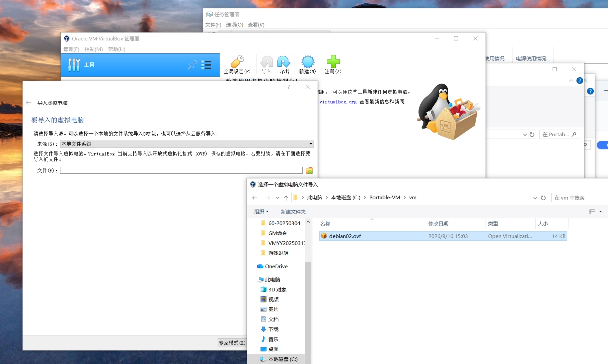Navigate forward in file chooser dialog
The image size is (608, 364).
[x=267, y=198]
